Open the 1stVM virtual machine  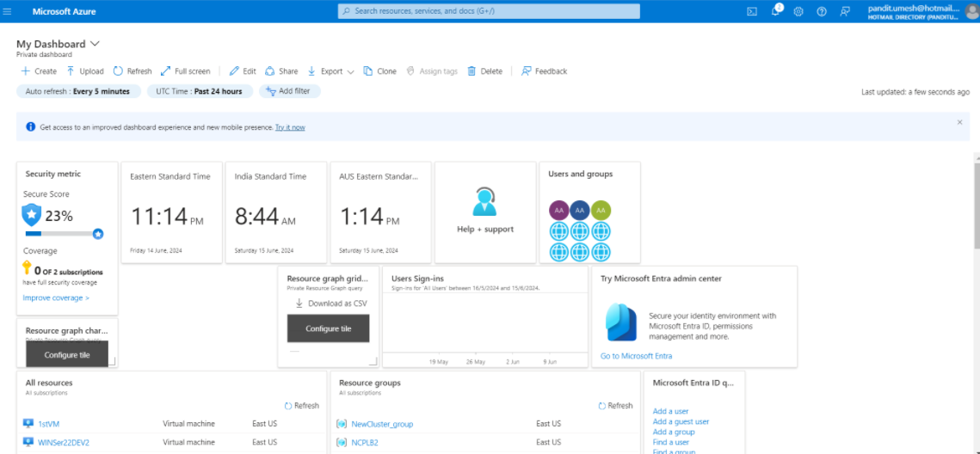tap(49, 424)
